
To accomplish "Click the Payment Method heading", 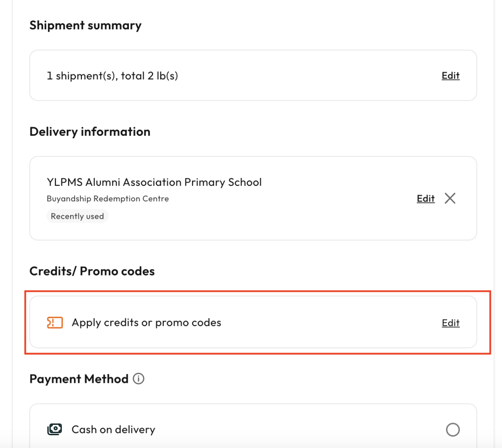I will pos(78,379).
